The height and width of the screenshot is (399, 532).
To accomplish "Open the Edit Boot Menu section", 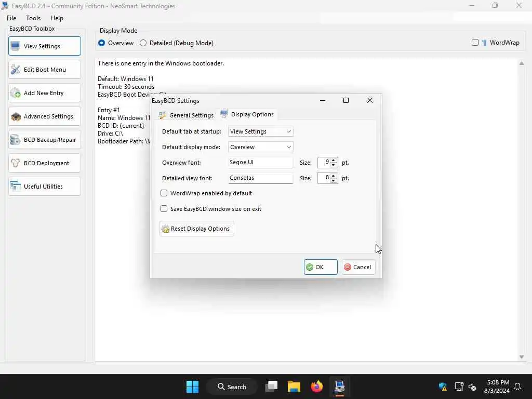I will (x=45, y=69).
